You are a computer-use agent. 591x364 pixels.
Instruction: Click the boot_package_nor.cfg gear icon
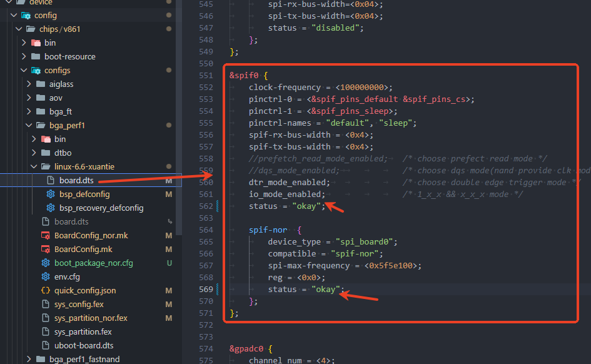[x=45, y=263]
